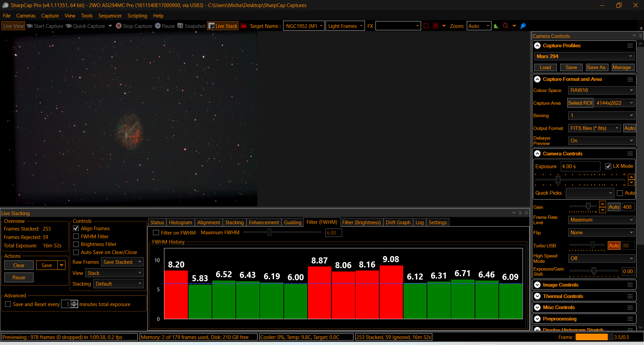This screenshot has height=345, width=644.
Task: Open the Scripting menu
Action: 137,16
